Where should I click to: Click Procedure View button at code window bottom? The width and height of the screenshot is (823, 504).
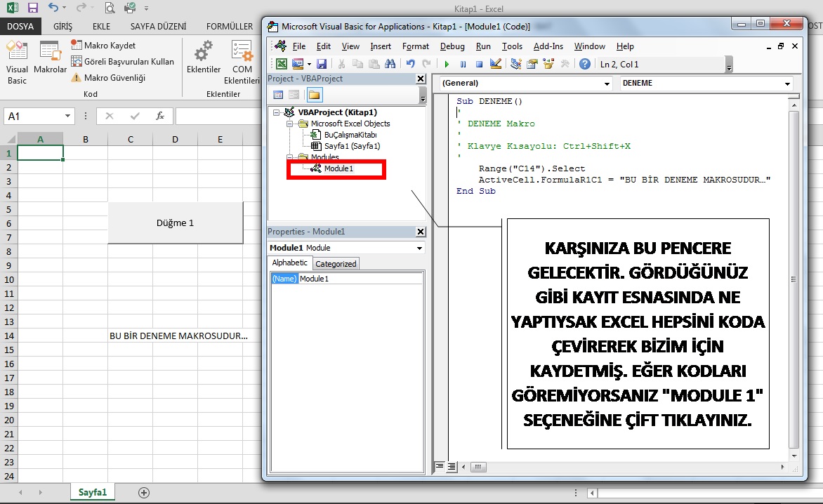tap(440, 466)
